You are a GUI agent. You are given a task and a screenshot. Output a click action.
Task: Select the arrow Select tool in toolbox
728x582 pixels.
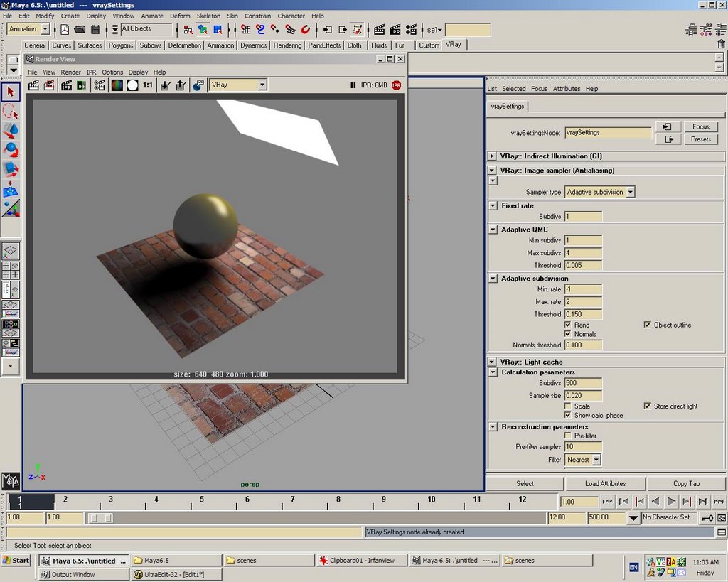[x=10, y=92]
